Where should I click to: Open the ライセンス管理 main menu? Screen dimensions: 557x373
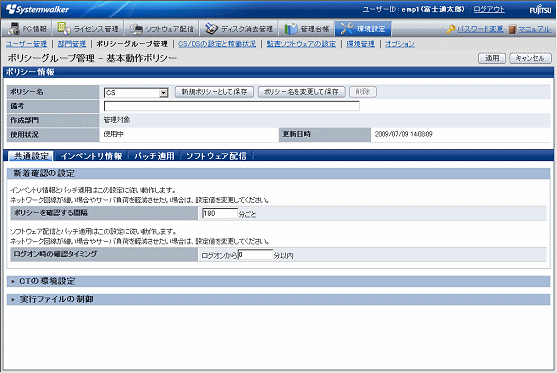coord(88,28)
